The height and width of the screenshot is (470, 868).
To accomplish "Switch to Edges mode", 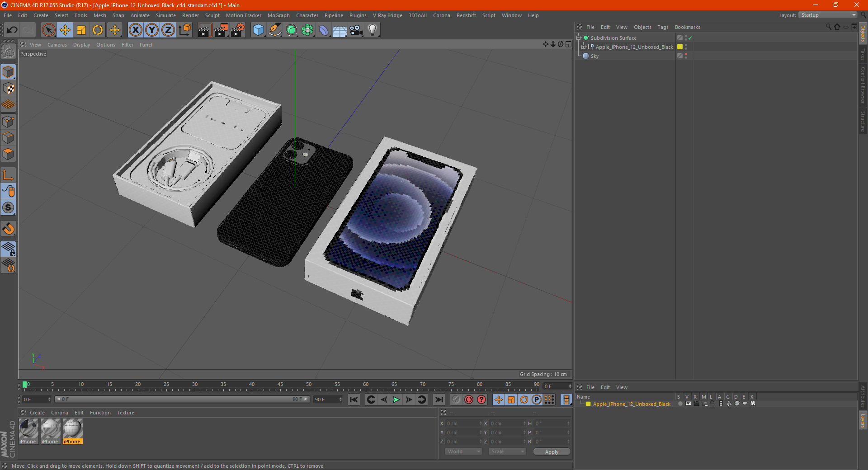I will pyautogui.click(x=8, y=138).
